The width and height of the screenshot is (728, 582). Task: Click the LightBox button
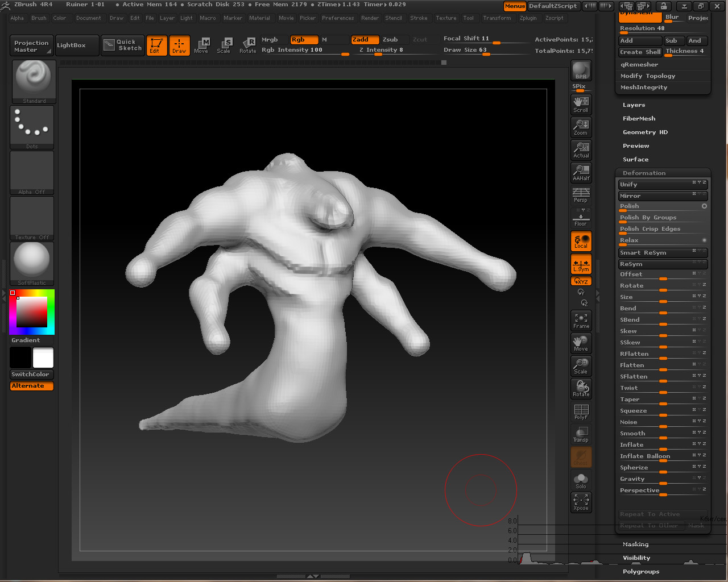pos(71,45)
